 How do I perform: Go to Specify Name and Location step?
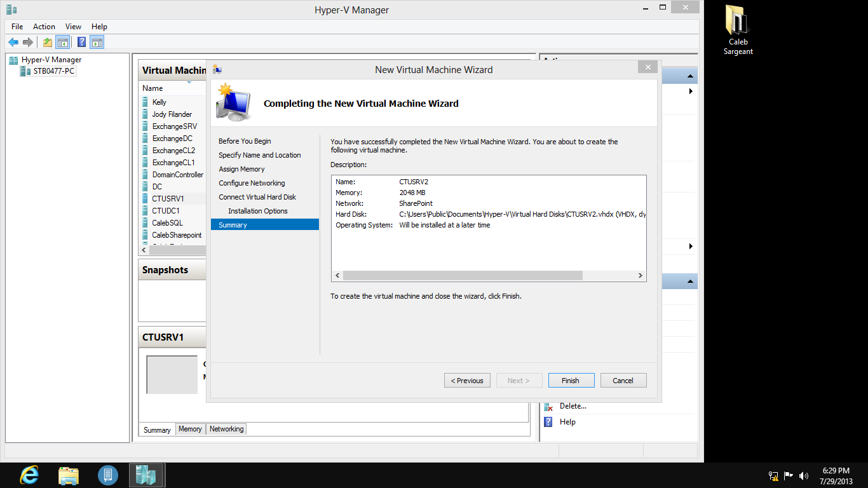[260, 155]
